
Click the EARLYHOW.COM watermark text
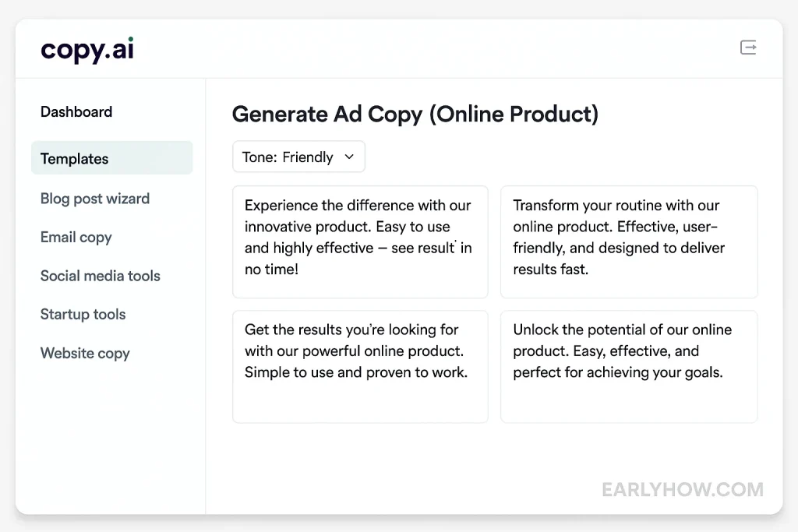click(x=682, y=490)
